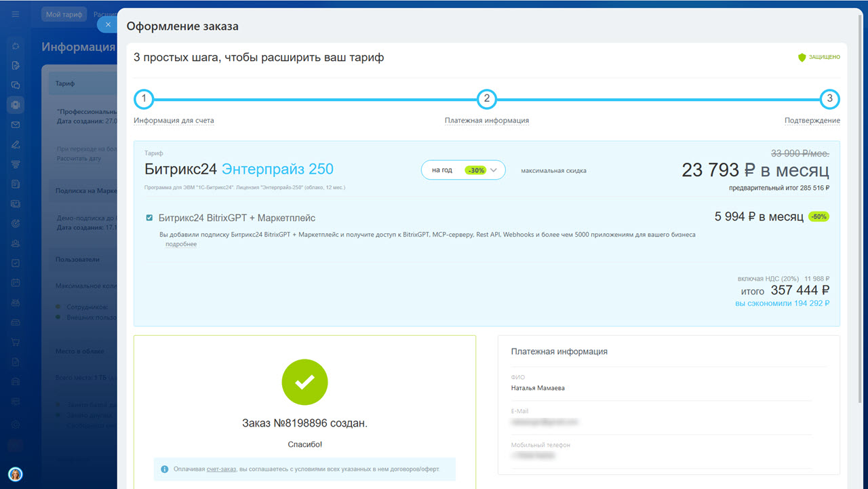Image resolution: width=868 pixels, height=489 pixels.
Task: Click the 'Подтверждение' step link
Action: tap(812, 121)
